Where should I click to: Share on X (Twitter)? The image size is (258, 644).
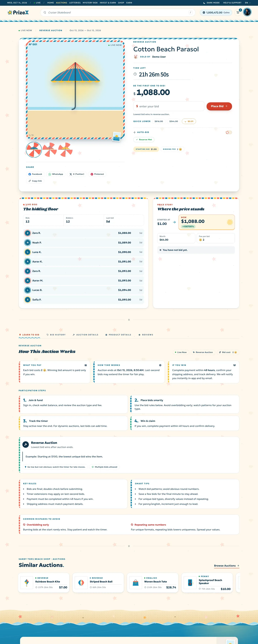click(77, 174)
